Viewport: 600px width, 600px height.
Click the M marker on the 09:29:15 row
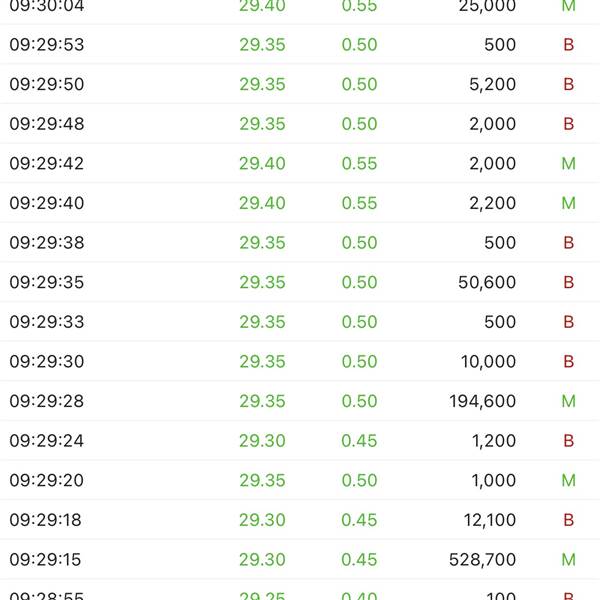(x=568, y=559)
